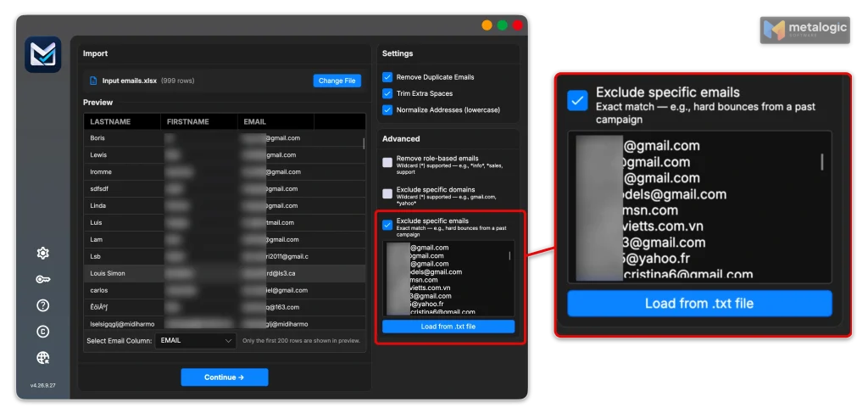Select the Luis row in preview
The image size is (868, 419).
224,223
